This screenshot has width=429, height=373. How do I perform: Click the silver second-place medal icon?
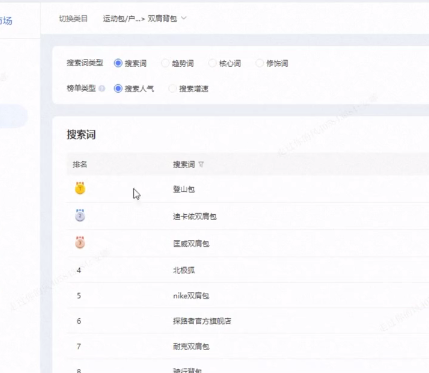click(x=80, y=216)
